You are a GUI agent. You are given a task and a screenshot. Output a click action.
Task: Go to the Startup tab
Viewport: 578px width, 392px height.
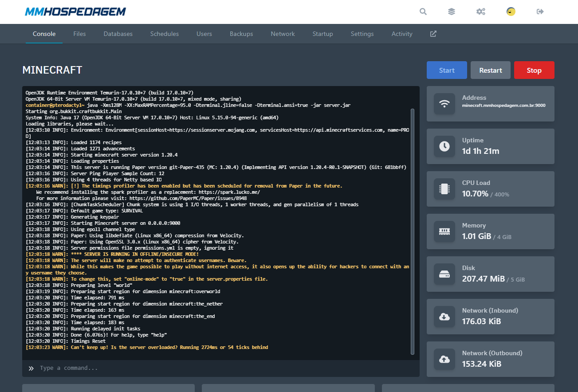322,34
